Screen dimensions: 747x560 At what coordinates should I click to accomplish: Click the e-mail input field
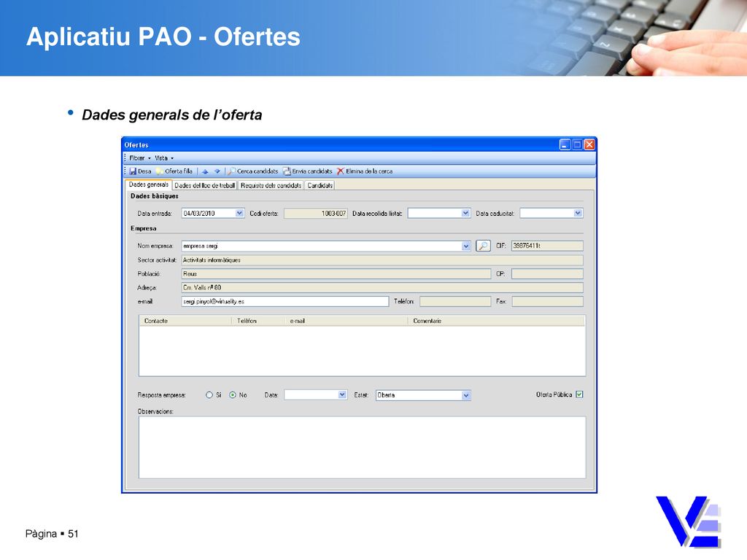(285, 301)
